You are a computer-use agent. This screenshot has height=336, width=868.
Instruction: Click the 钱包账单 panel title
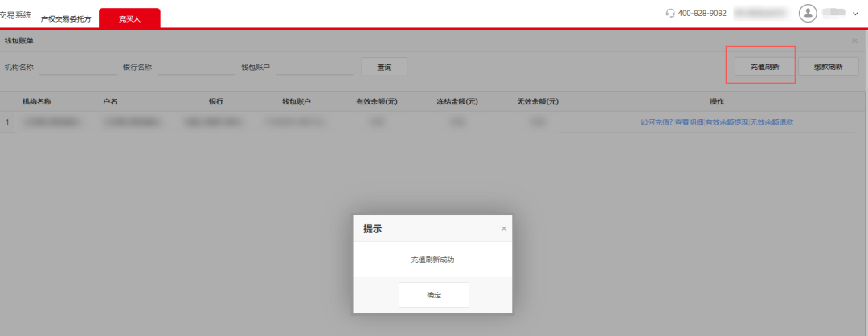(18, 41)
